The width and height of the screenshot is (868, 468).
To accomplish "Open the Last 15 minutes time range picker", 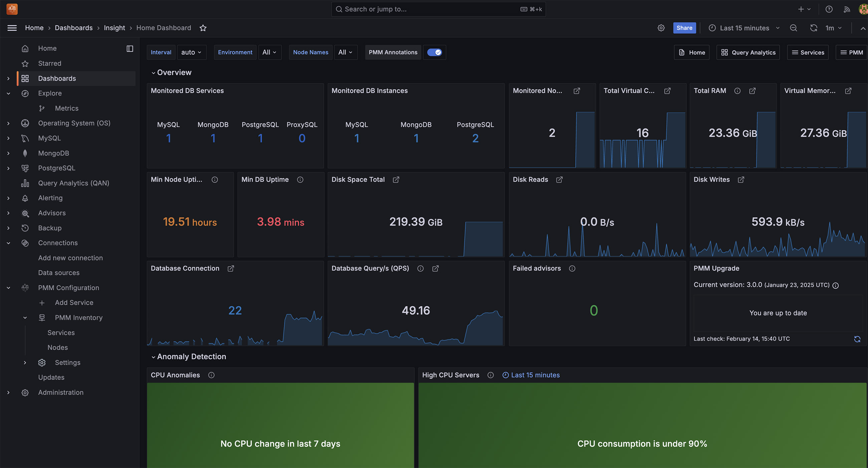I will click(743, 28).
